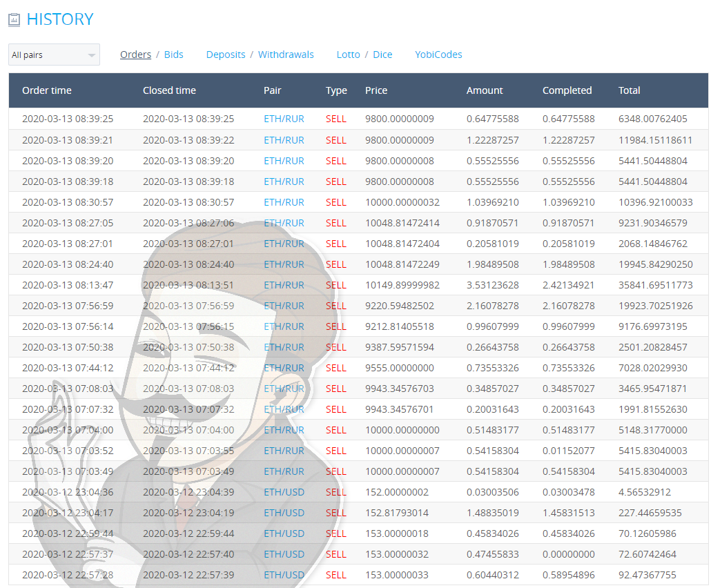Select total 227.44659535
The width and height of the screenshot is (711, 588).
pyautogui.click(x=650, y=513)
